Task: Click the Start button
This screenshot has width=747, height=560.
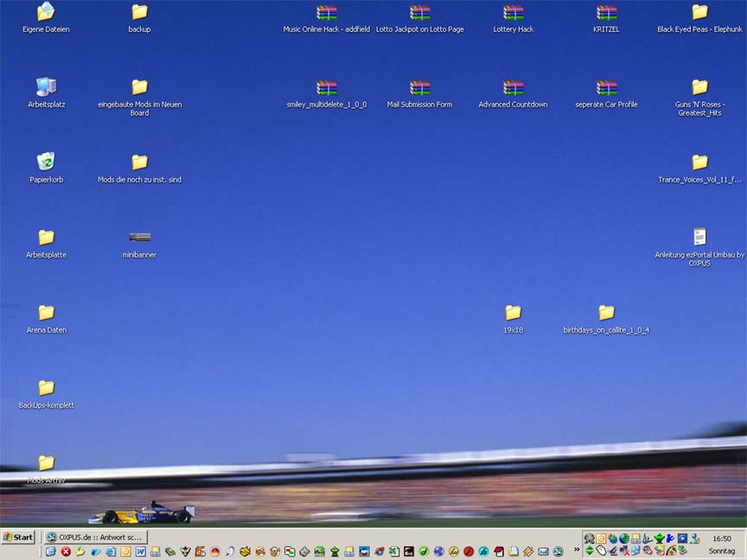Action: point(18,537)
